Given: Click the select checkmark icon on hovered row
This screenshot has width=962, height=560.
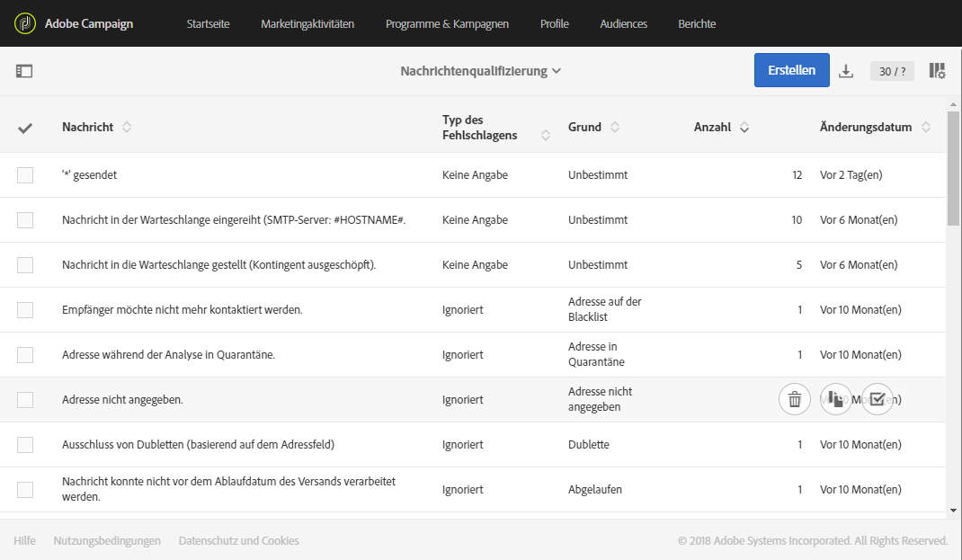Looking at the screenshot, I should 877,400.
